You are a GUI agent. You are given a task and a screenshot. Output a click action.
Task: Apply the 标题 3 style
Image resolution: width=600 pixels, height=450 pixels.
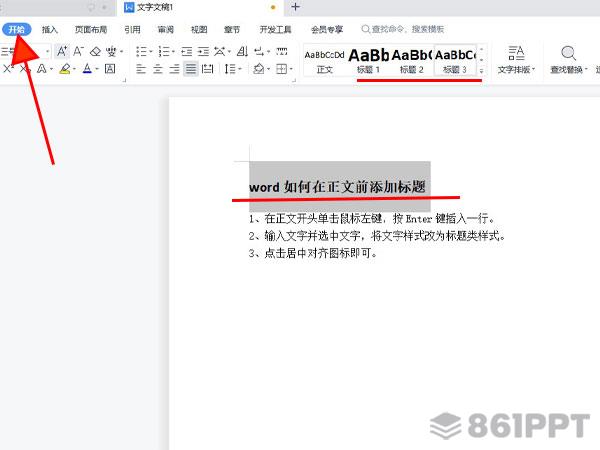(455, 61)
